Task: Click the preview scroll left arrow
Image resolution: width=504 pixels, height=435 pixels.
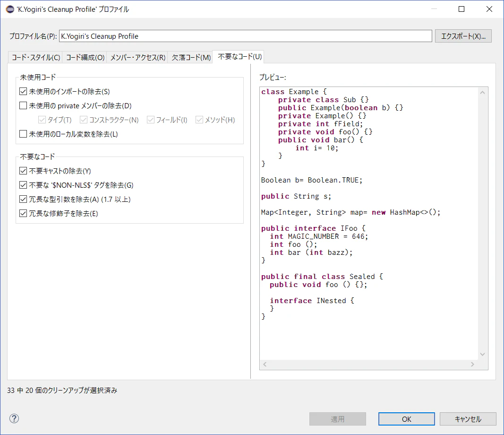Action: tap(265, 364)
